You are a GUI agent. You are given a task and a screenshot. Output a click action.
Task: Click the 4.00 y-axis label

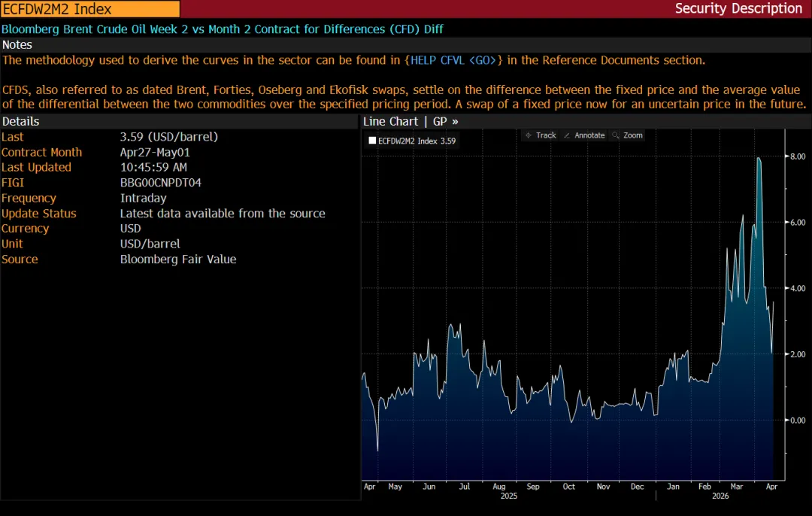pyautogui.click(x=798, y=288)
